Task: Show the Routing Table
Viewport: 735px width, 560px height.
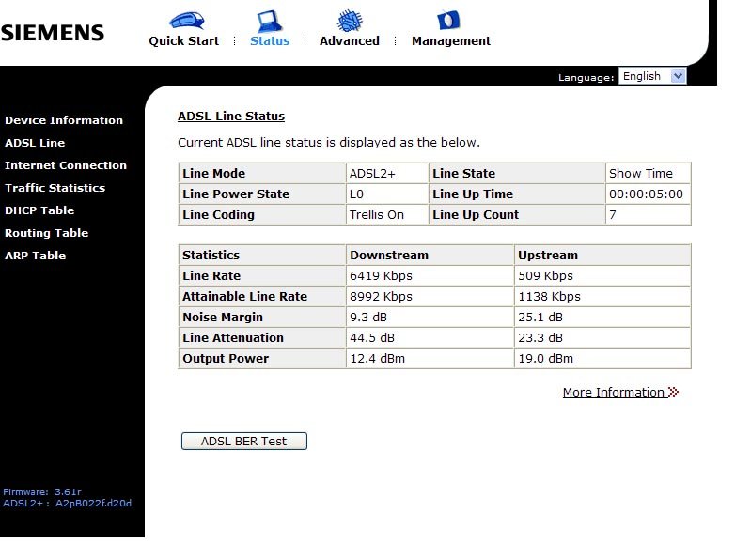Action: click(46, 233)
